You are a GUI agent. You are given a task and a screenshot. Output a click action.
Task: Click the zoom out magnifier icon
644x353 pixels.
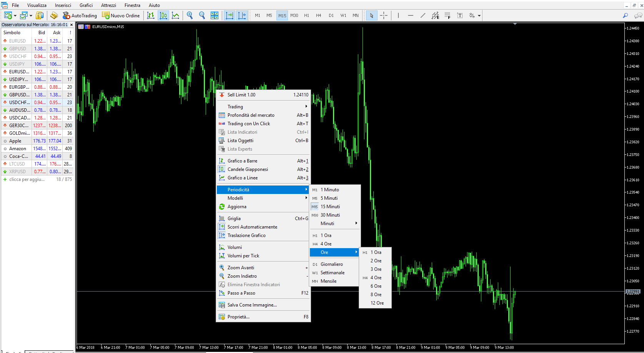202,15
